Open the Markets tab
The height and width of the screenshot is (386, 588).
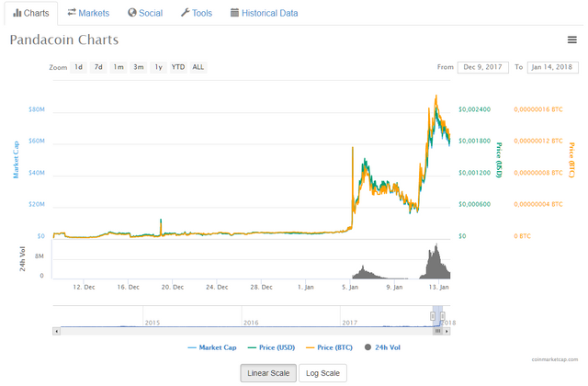[88, 14]
